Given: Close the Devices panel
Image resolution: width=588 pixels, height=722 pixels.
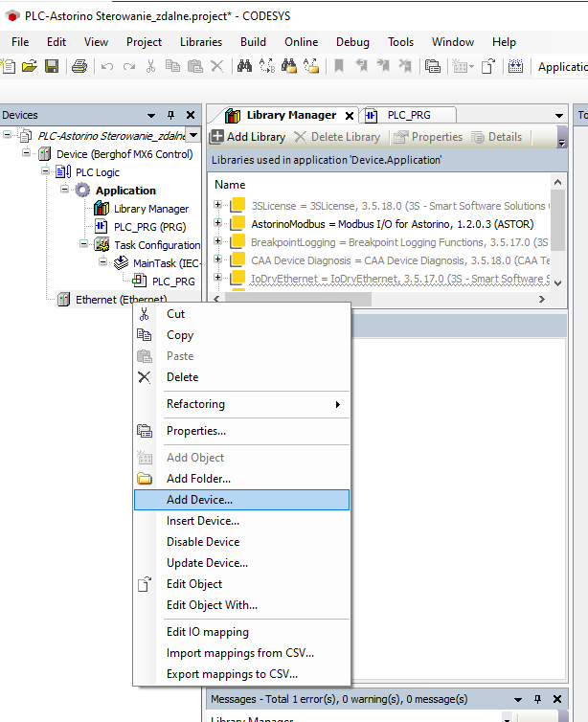Looking at the screenshot, I should (x=191, y=115).
